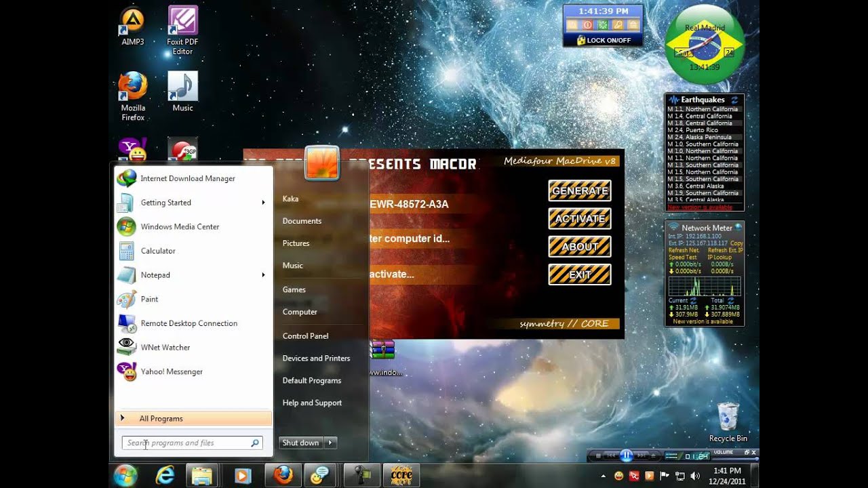Open Windows Media Player from taskbar
This screenshot has width=868, height=488.
[x=242, y=476]
